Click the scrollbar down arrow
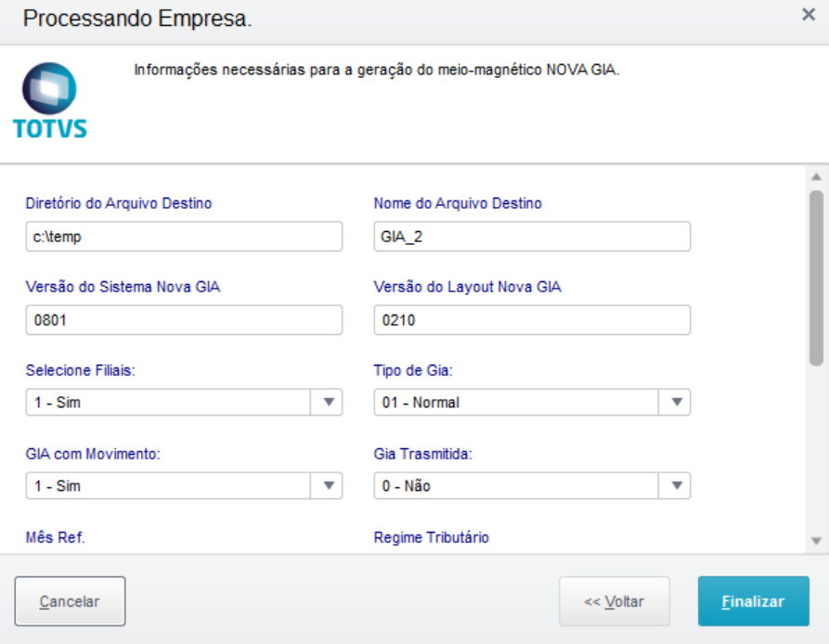This screenshot has width=829, height=644. 816,540
